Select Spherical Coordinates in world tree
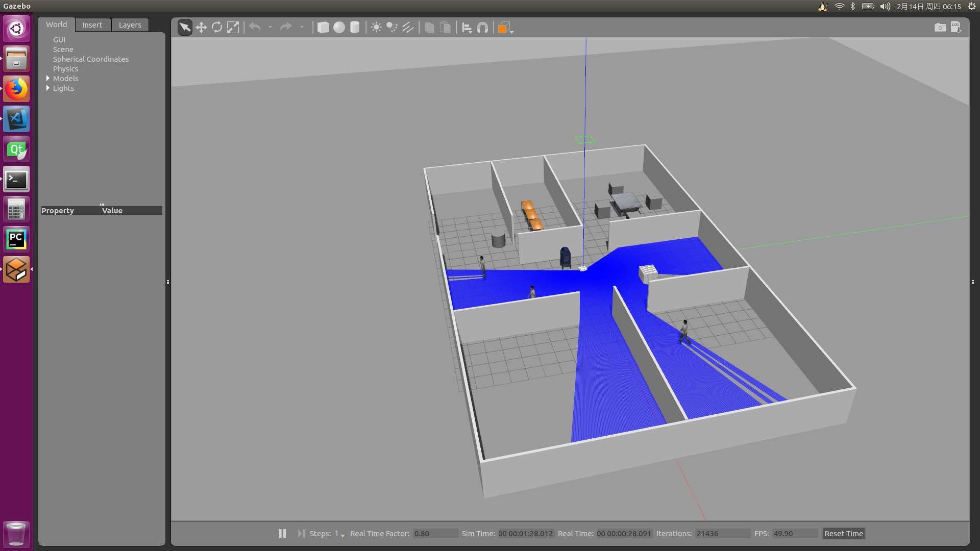980x551 pixels. tap(91, 59)
